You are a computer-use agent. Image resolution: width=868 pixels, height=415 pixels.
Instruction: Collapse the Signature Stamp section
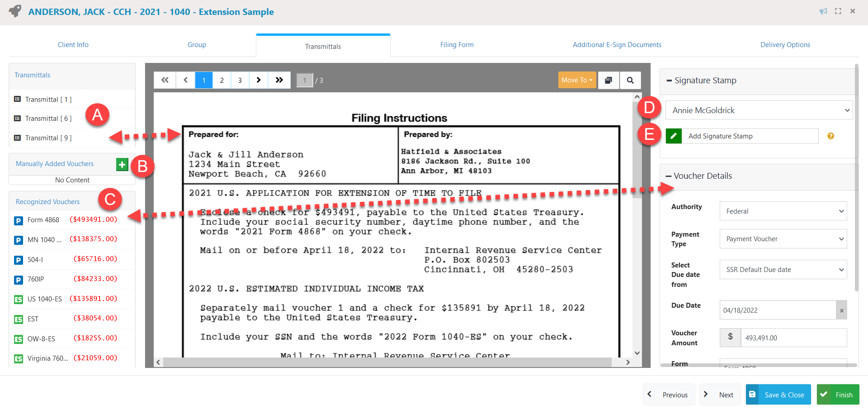(x=669, y=81)
